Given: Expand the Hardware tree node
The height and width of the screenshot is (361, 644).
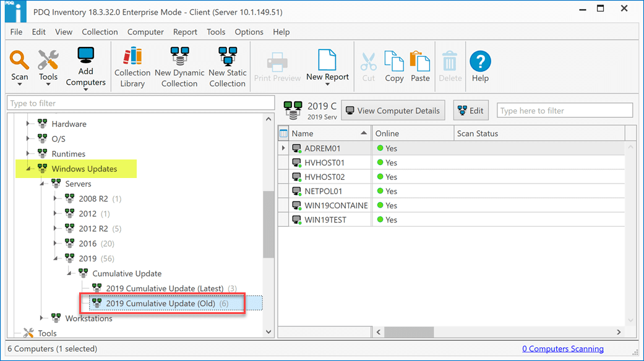Looking at the screenshot, I should [x=28, y=124].
